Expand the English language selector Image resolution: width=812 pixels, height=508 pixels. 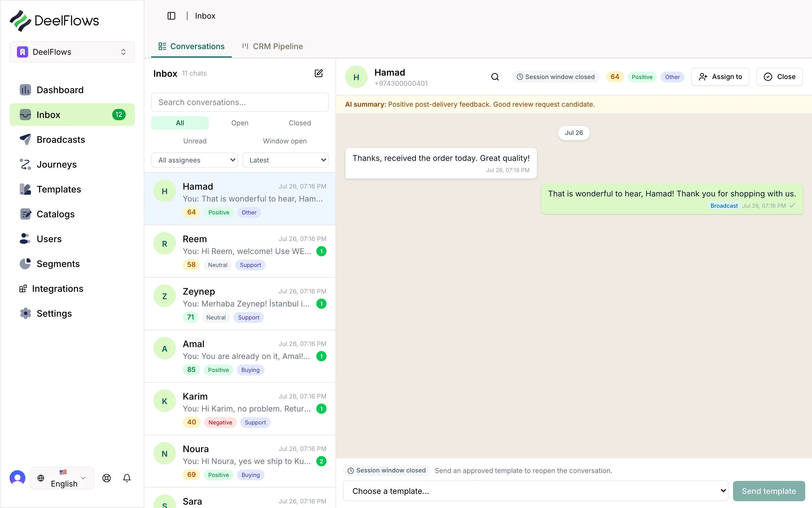pyautogui.click(x=62, y=478)
